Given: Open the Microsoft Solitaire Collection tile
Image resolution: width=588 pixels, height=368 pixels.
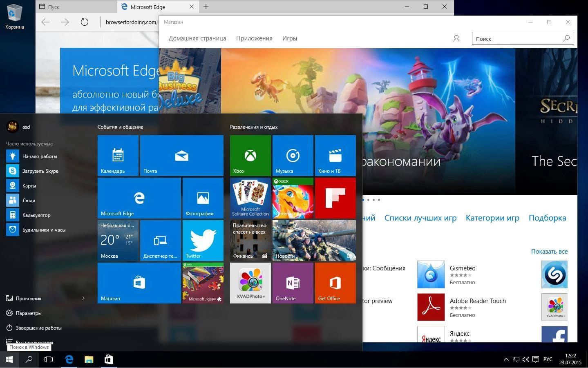Looking at the screenshot, I should tap(250, 198).
